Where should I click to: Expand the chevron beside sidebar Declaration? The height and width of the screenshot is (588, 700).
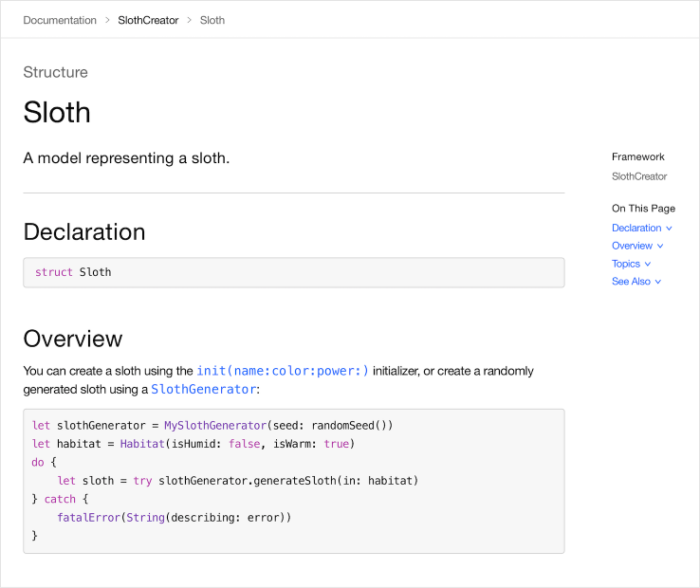pos(670,229)
